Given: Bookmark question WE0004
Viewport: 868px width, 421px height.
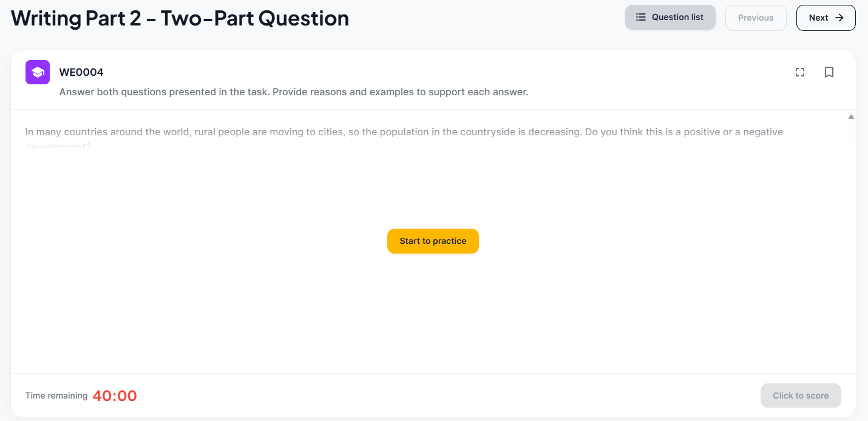Looking at the screenshot, I should pos(829,72).
